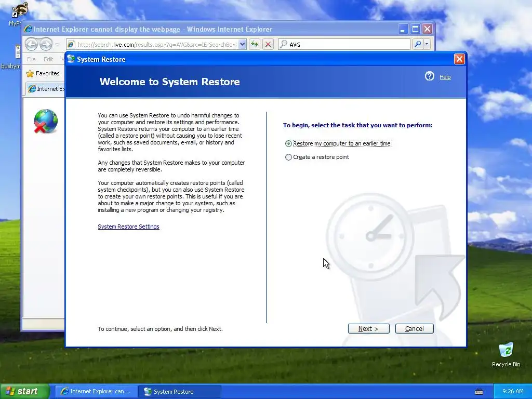Switch to System Restore taskbar button
This screenshot has height=399, width=532.
[x=180, y=392]
